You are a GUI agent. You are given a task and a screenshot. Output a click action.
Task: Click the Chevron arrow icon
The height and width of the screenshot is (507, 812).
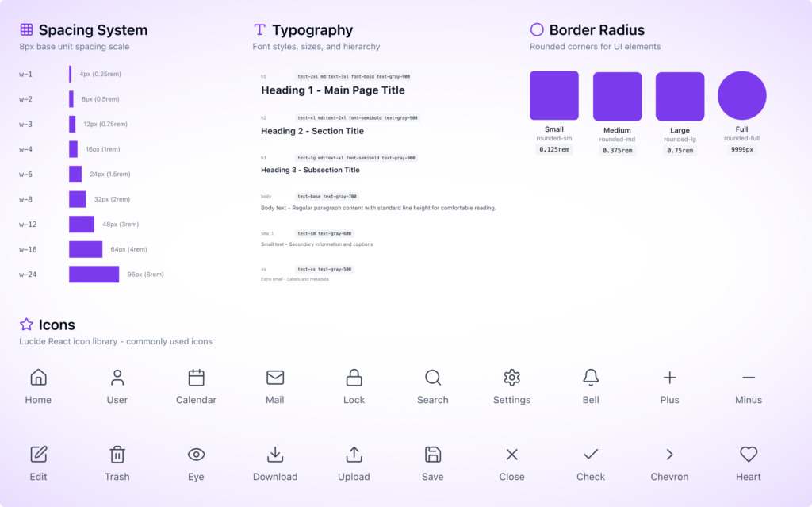click(x=669, y=455)
